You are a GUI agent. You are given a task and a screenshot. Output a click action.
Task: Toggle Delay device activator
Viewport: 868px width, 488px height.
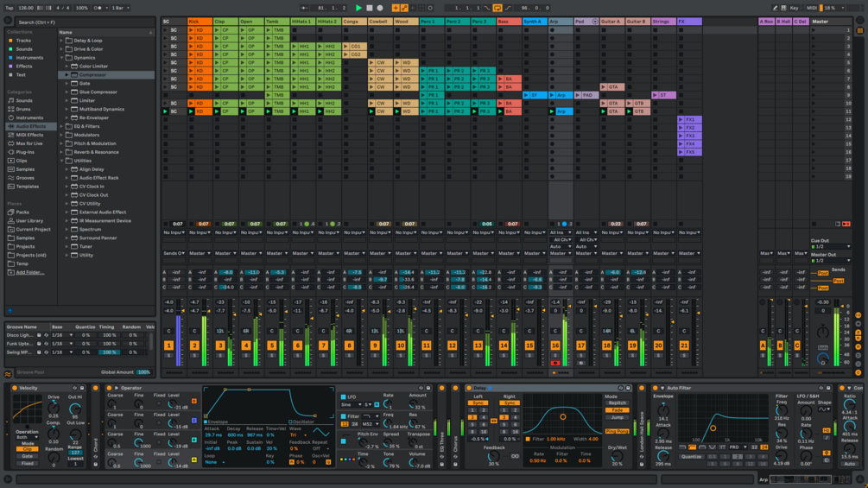tap(469, 388)
